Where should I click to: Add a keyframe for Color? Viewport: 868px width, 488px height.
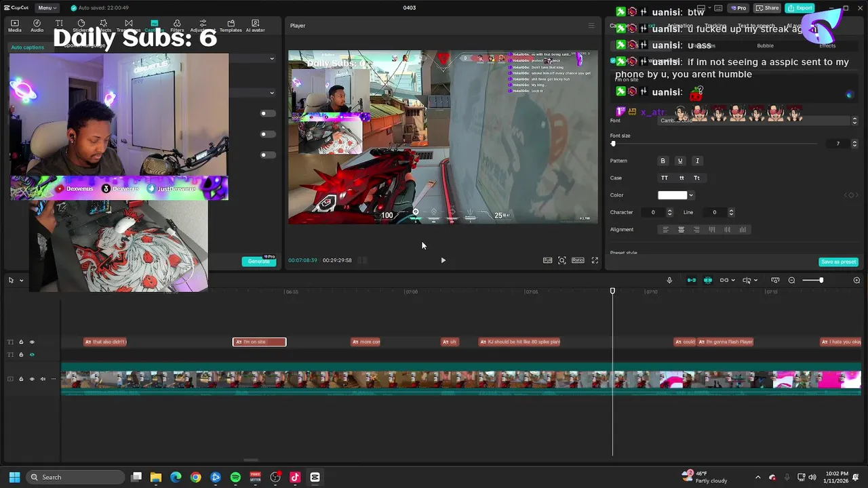pyautogui.click(x=850, y=195)
